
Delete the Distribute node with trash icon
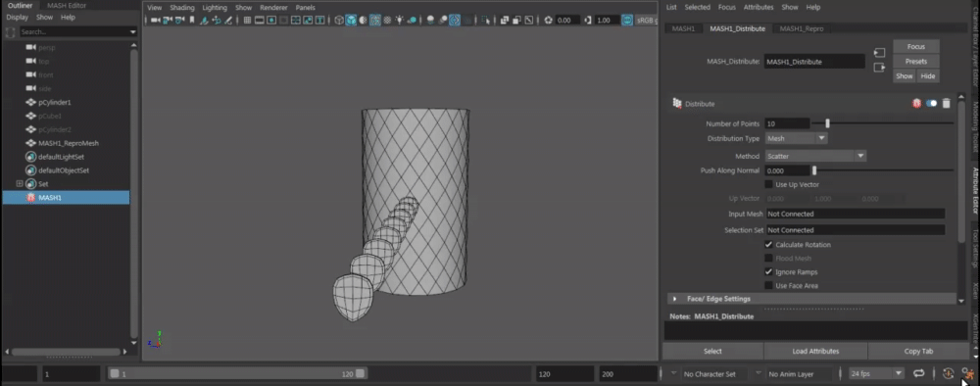tap(947, 104)
